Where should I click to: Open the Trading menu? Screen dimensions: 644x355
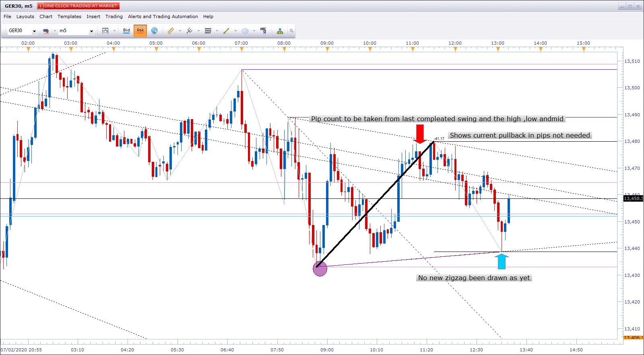[x=114, y=17]
